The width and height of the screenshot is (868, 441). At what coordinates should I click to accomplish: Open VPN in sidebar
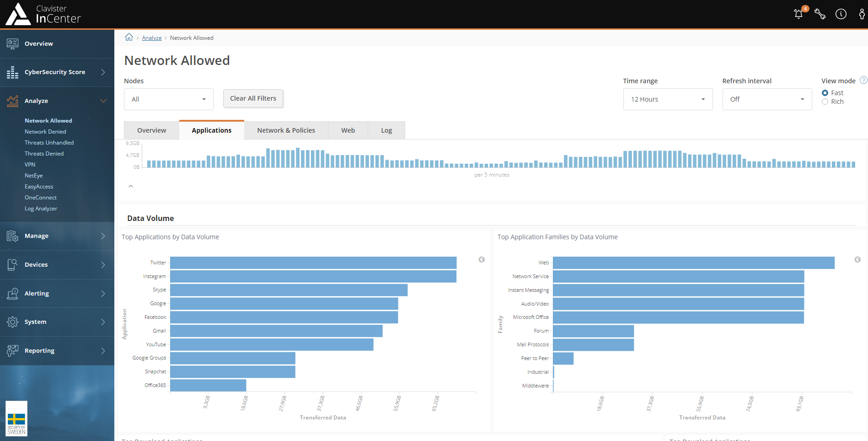30,165
